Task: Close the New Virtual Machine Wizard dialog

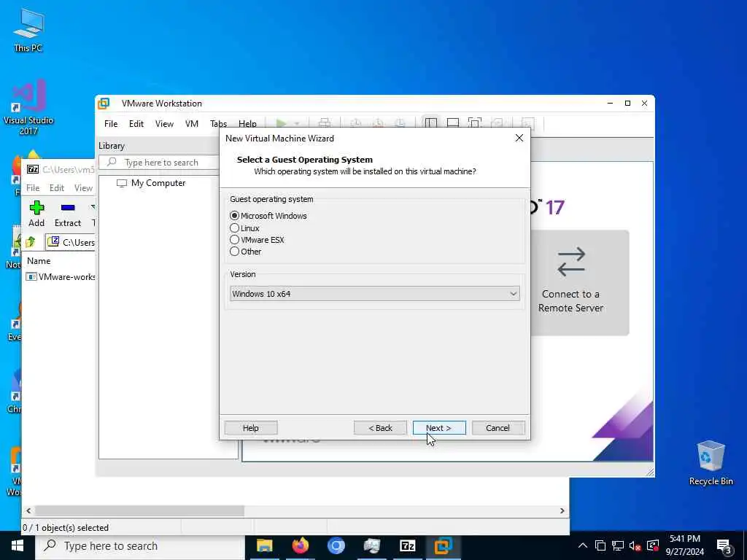Action: 519,138
